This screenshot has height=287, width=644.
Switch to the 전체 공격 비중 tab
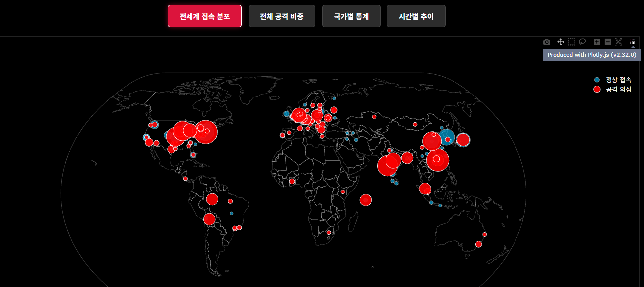tap(281, 16)
